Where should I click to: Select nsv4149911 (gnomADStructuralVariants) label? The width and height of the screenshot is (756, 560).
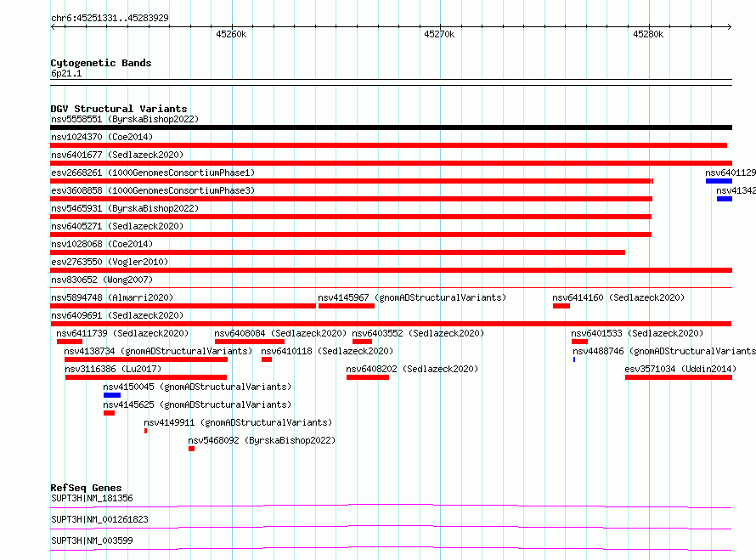point(238,422)
